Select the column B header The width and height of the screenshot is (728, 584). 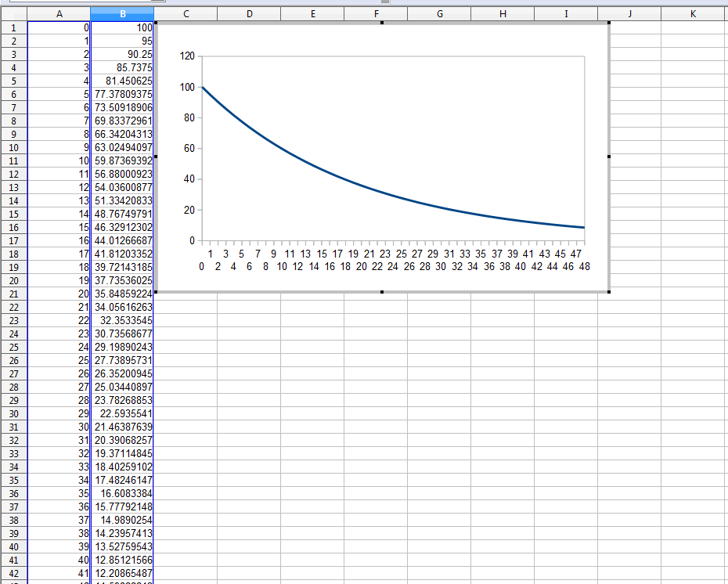122,14
